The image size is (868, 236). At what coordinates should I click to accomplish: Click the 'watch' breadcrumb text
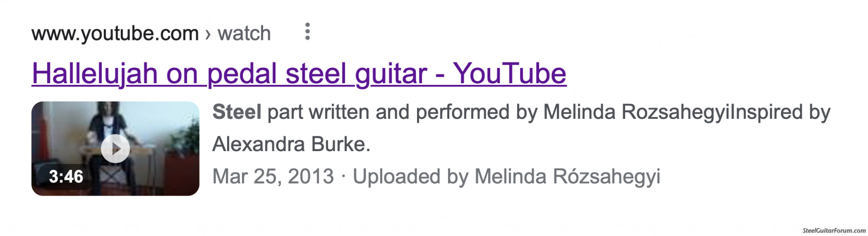(x=244, y=33)
